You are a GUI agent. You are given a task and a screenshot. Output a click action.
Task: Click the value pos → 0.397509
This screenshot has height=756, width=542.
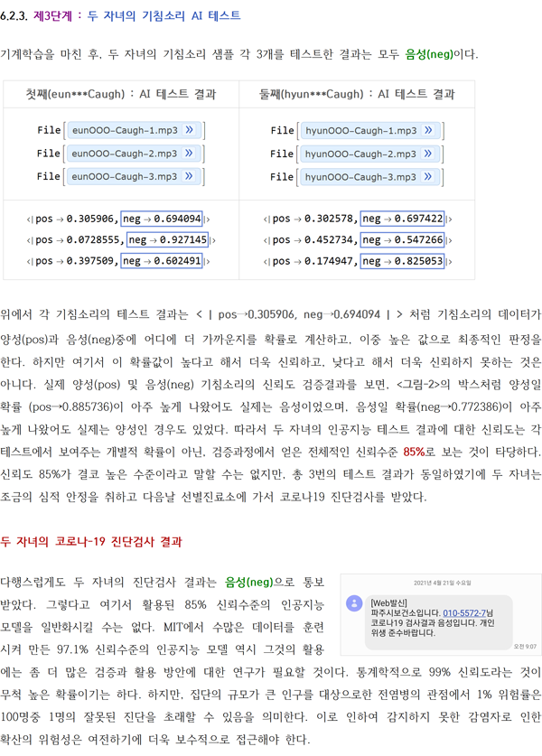click(x=74, y=261)
